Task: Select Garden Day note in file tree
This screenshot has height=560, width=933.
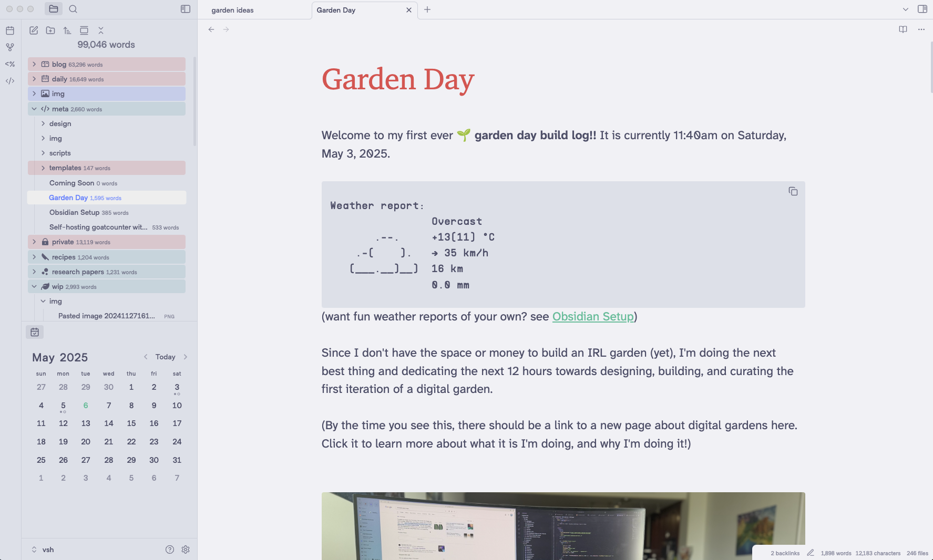Action: click(x=107, y=198)
